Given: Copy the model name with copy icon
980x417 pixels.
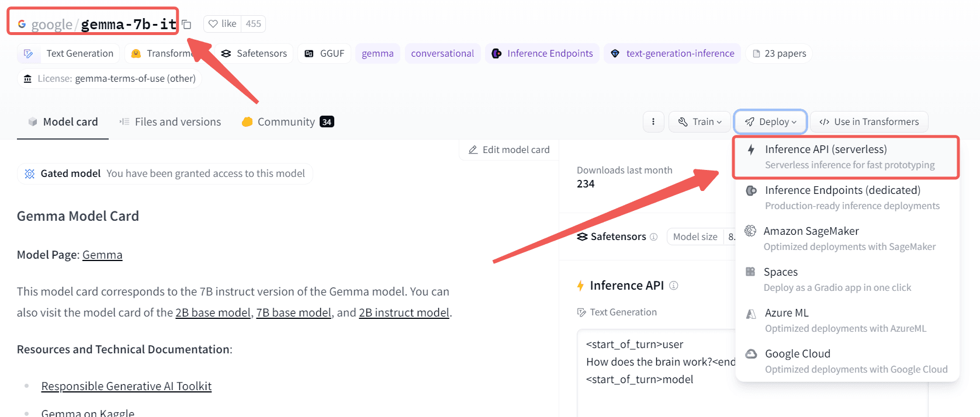Looking at the screenshot, I should click(186, 25).
